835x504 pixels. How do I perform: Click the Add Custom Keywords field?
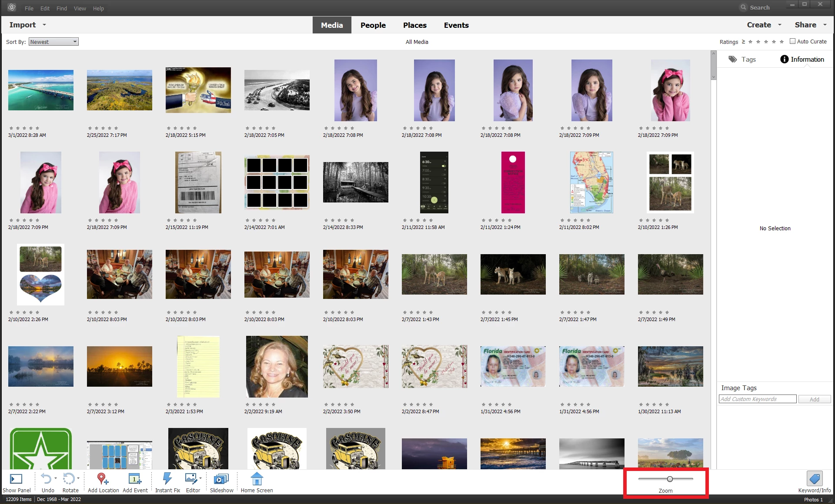(757, 399)
